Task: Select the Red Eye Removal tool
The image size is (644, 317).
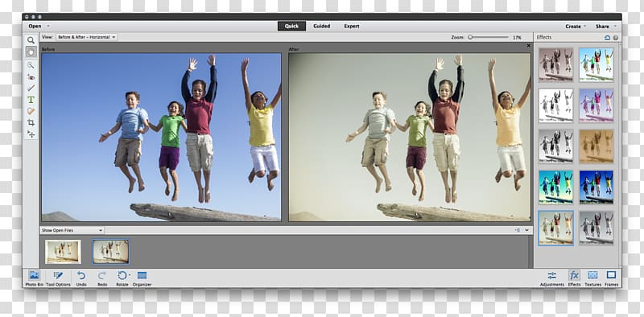Action: [31, 76]
